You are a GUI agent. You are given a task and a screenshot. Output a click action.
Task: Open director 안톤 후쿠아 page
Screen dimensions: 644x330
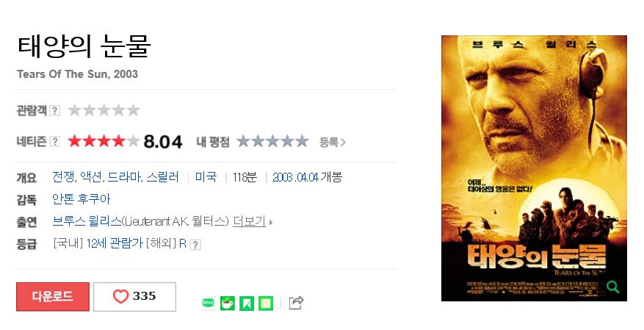pyautogui.click(x=82, y=199)
